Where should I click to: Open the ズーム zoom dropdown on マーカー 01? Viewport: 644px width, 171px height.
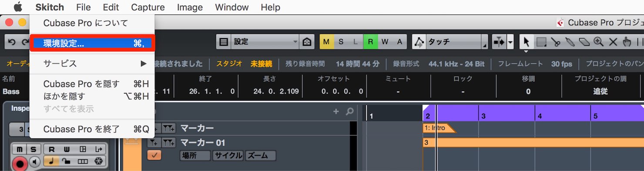pos(261,155)
